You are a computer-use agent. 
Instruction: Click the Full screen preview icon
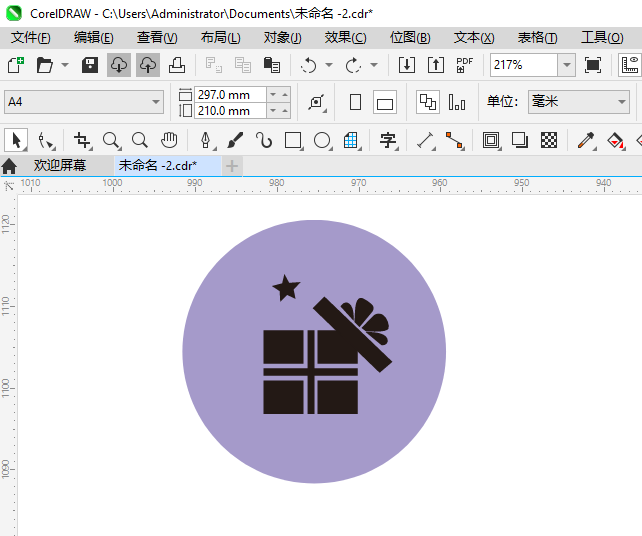[x=593, y=65]
